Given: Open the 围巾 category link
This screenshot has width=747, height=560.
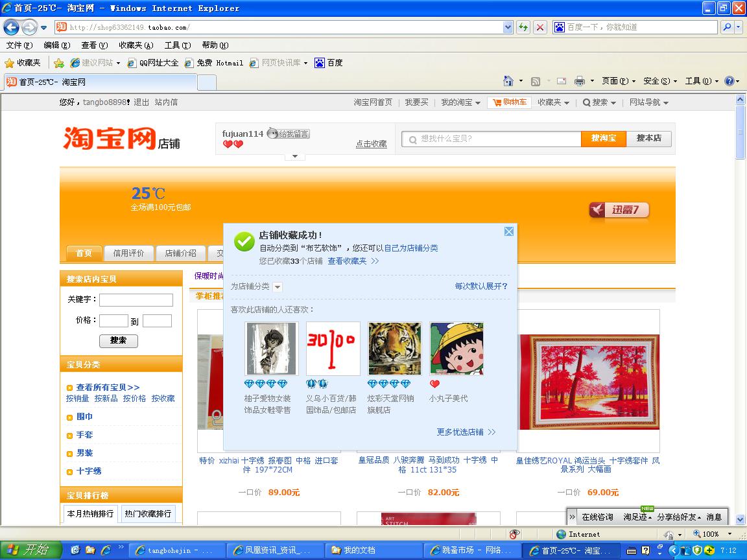Looking at the screenshot, I should coord(84,417).
